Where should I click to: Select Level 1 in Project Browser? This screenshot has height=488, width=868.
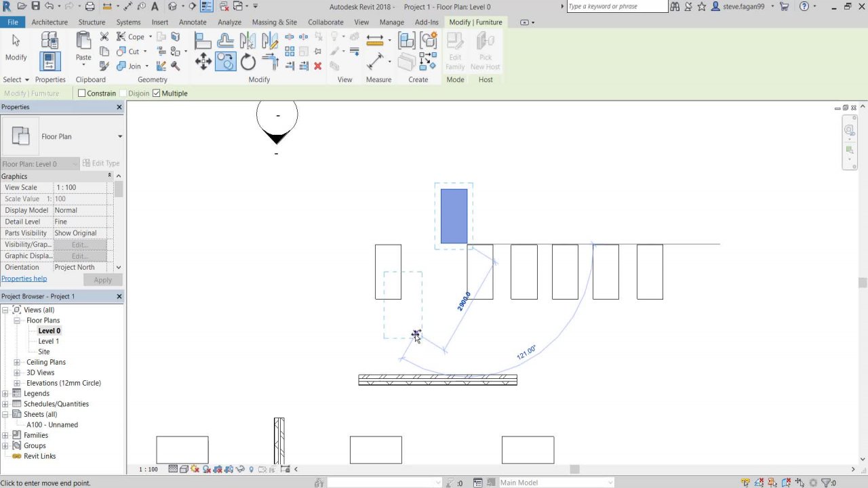pos(49,342)
